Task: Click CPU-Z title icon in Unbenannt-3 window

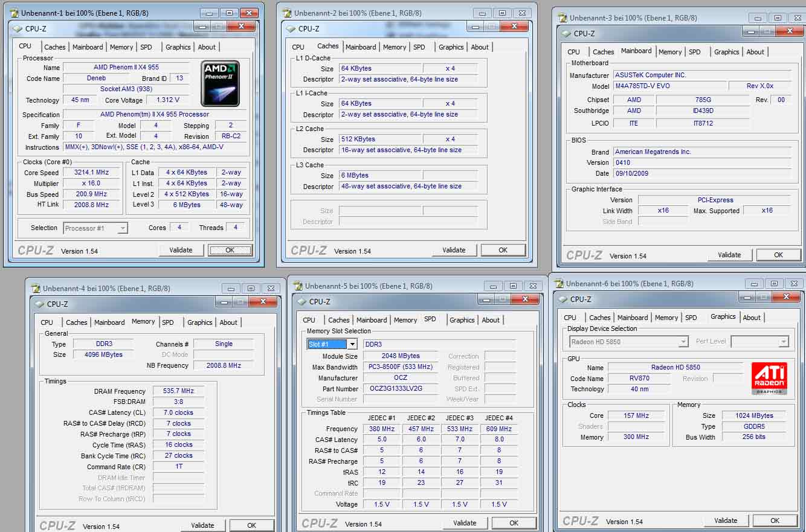Action: (x=567, y=33)
